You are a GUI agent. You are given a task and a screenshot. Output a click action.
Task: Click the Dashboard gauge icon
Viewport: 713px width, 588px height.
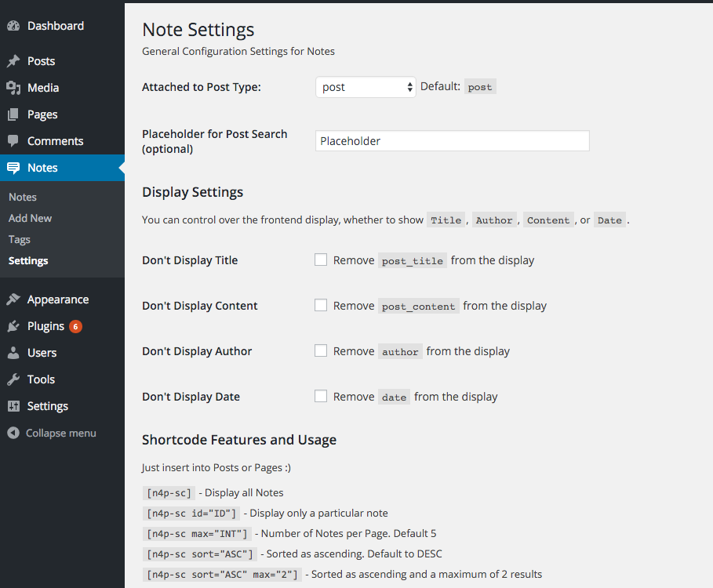click(x=13, y=26)
